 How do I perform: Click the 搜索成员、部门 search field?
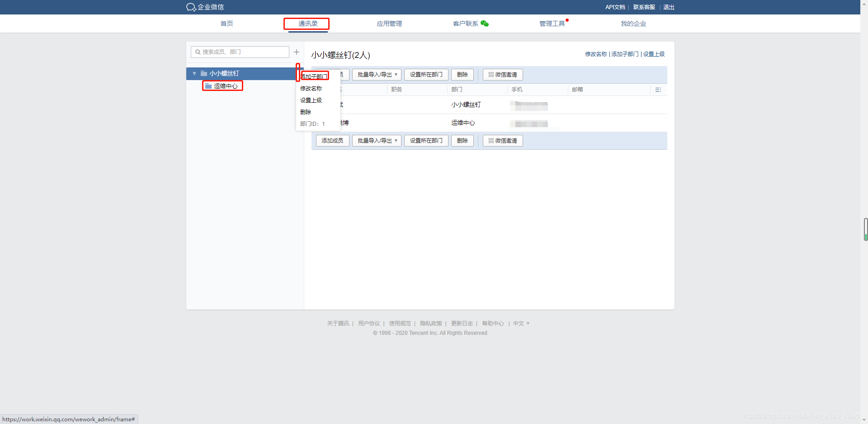click(240, 52)
